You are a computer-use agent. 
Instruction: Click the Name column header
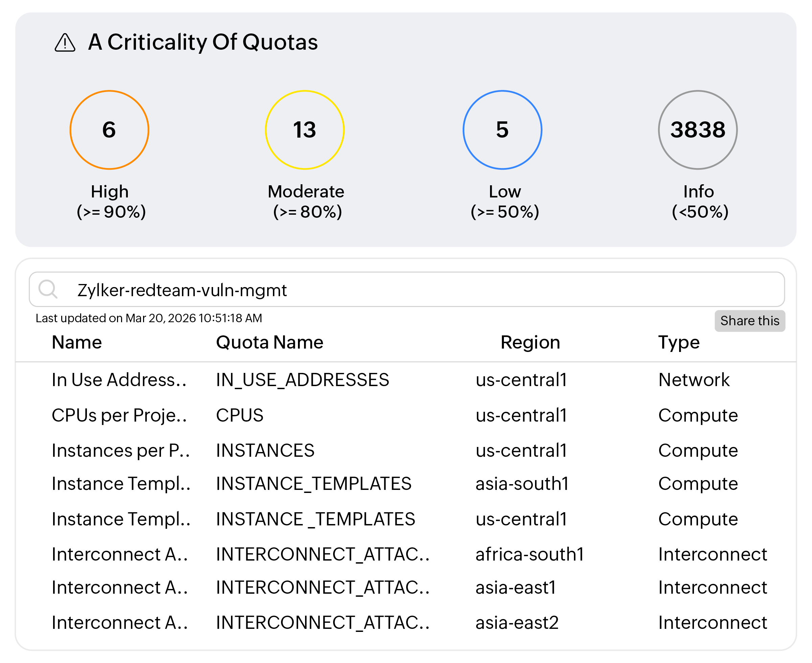[x=77, y=342]
